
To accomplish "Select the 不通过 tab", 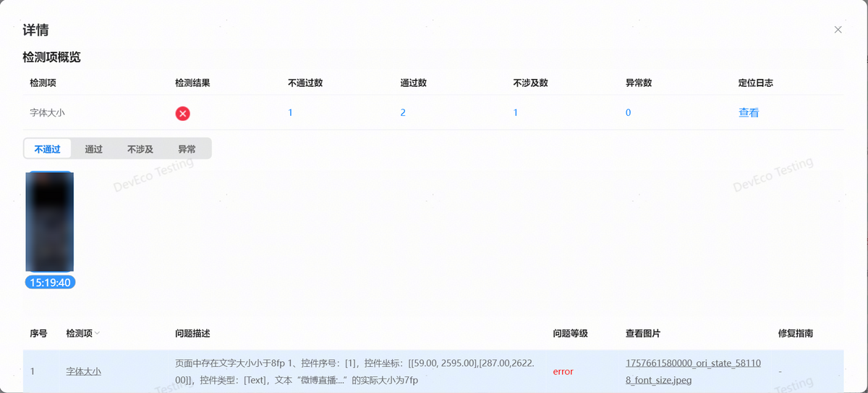I will [x=47, y=149].
